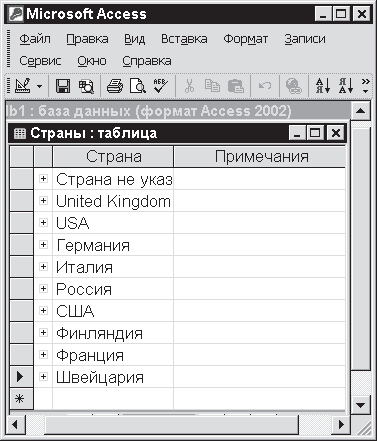377x441 pixels.
Task: Show more toolbar options chevron
Action: point(366,86)
